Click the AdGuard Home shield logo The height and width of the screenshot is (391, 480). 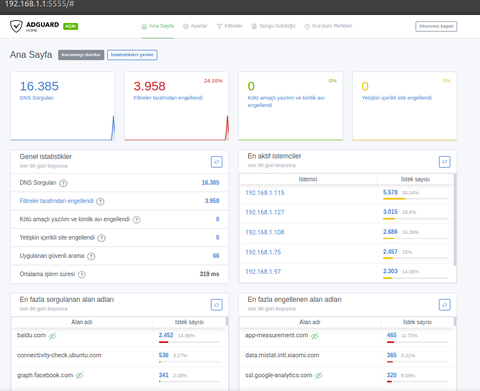click(x=16, y=26)
